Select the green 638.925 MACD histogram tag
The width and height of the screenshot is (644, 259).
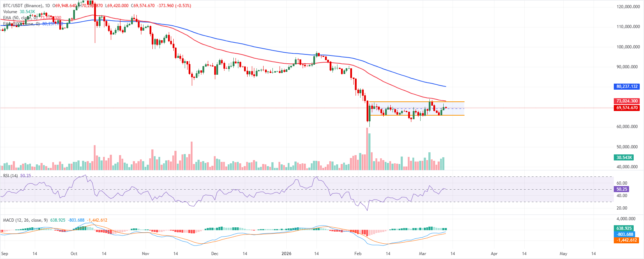(624, 228)
